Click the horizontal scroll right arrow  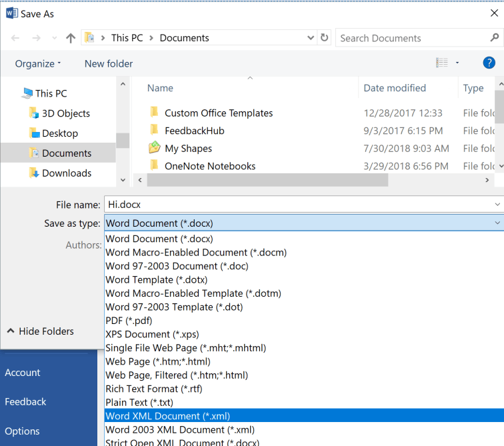[x=487, y=180]
